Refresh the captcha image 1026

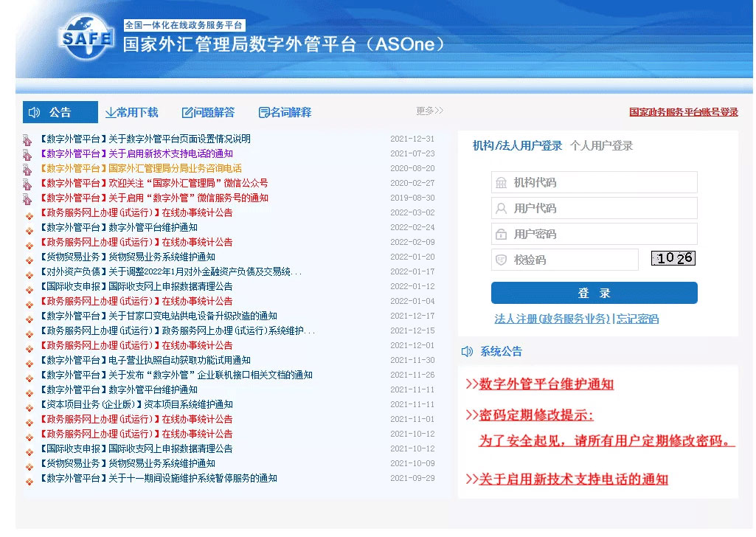pos(673,258)
